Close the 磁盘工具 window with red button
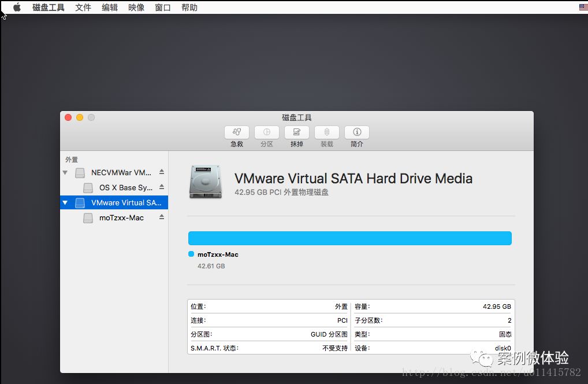 (68, 117)
